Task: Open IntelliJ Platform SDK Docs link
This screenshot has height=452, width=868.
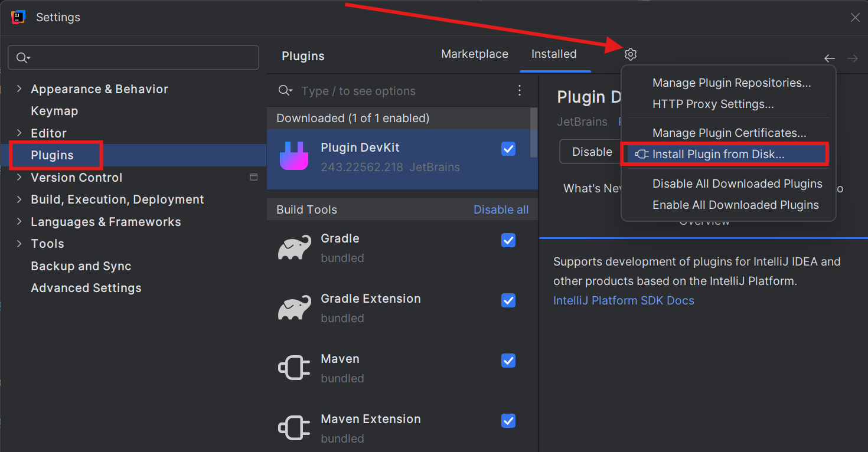Action: tap(624, 300)
